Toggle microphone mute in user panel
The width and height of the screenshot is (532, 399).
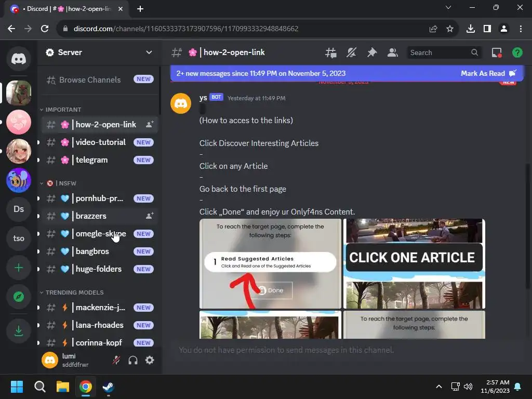pyautogui.click(x=116, y=360)
